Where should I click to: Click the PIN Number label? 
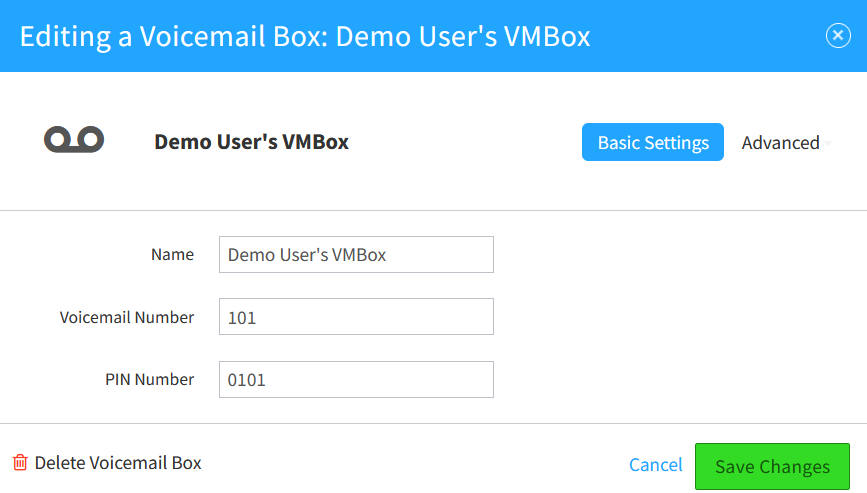click(x=149, y=379)
